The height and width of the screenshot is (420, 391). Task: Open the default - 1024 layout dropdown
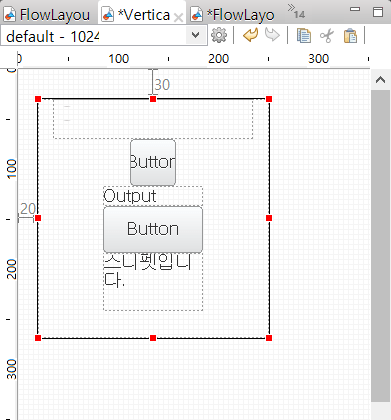tap(196, 35)
